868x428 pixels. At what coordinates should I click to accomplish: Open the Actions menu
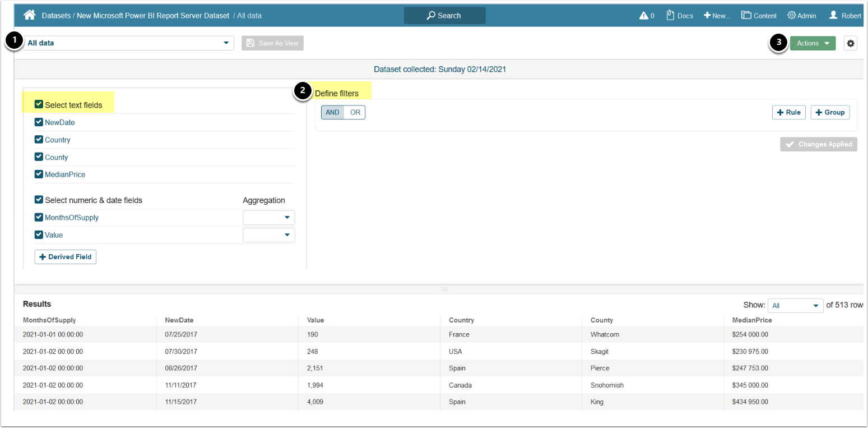tap(813, 43)
